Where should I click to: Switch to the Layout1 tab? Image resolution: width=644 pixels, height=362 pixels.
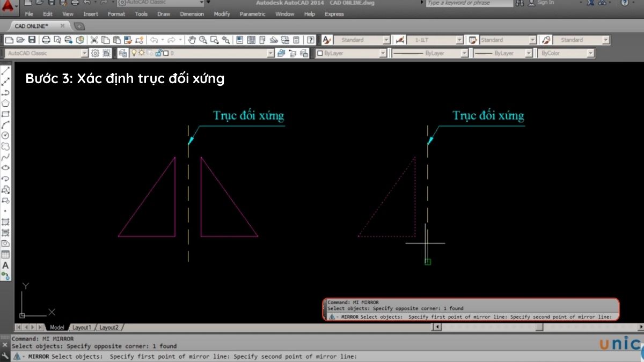[x=82, y=327]
